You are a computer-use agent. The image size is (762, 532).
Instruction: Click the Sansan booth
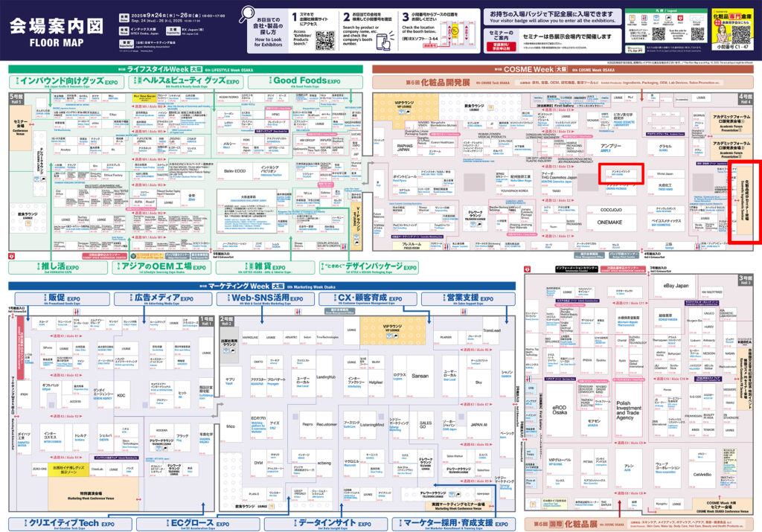coord(420,376)
